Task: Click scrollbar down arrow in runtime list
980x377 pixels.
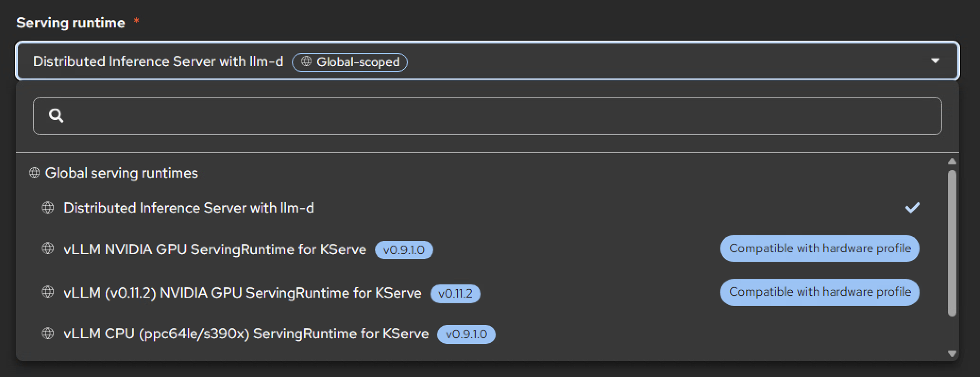Action: pyautogui.click(x=952, y=354)
